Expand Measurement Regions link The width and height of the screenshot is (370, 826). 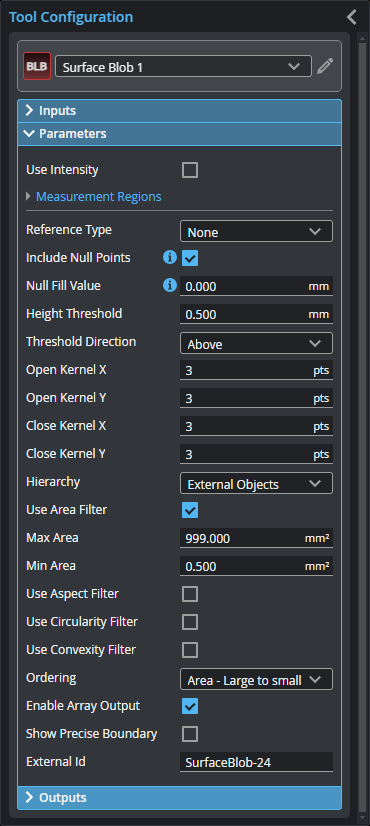coord(99,197)
